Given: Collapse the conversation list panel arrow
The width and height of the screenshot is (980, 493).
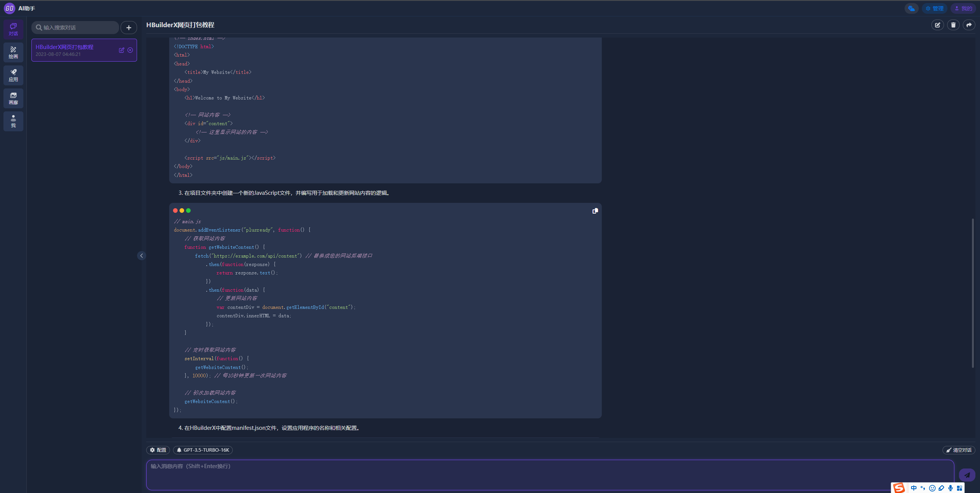Looking at the screenshot, I should point(141,256).
